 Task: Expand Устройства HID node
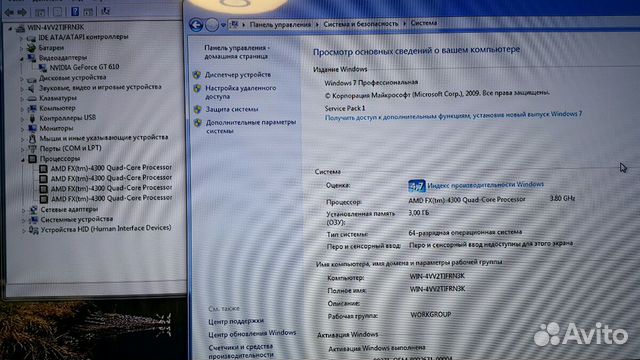pyautogui.click(x=23, y=231)
